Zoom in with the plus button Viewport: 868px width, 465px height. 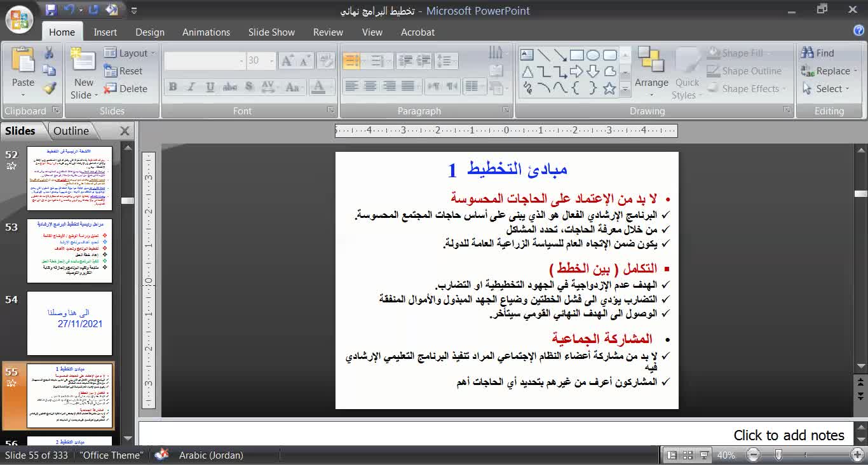point(857,455)
